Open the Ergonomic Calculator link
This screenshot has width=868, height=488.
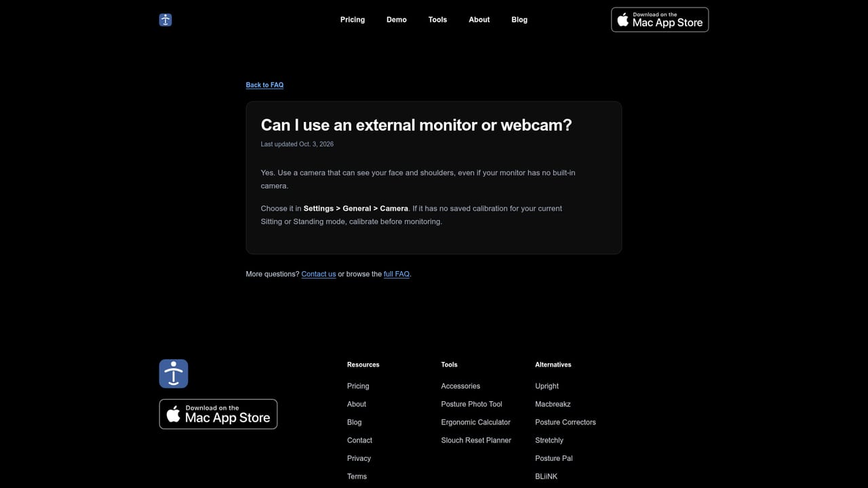tap(476, 422)
